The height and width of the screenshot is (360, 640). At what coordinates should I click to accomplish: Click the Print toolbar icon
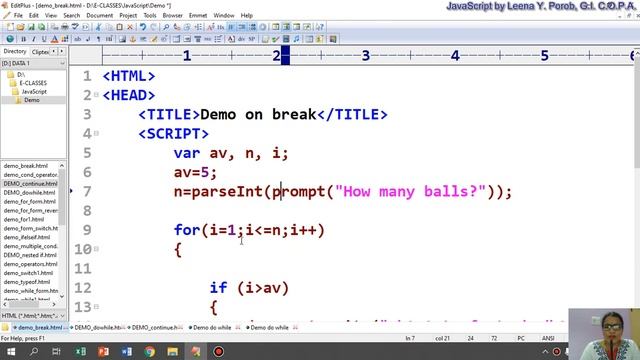64,27
